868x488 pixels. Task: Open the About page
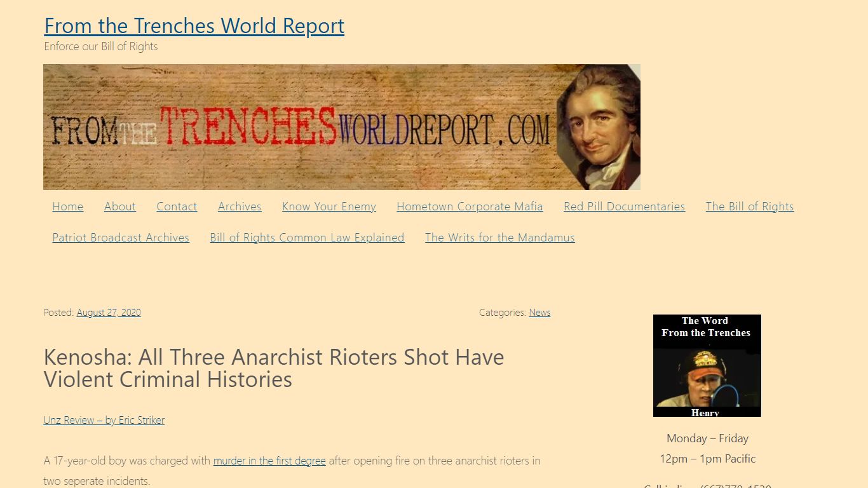click(120, 207)
